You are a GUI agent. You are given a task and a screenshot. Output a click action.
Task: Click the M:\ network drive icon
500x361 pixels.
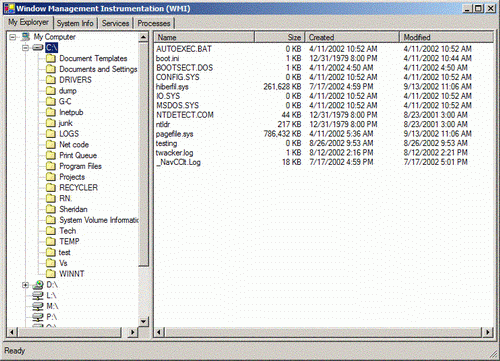(38, 306)
